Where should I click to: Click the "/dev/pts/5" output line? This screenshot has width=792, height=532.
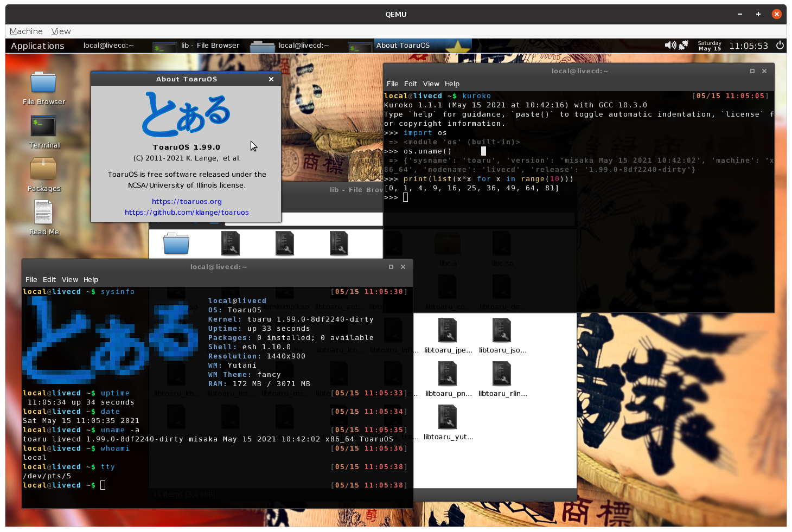[47, 476]
